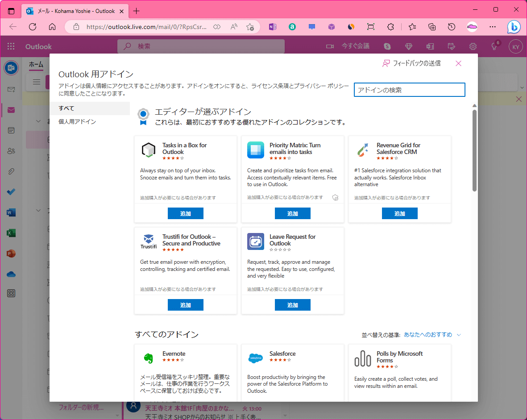Open KY account profile menu
This screenshot has width=527, height=420.
[x=516, y=47]
